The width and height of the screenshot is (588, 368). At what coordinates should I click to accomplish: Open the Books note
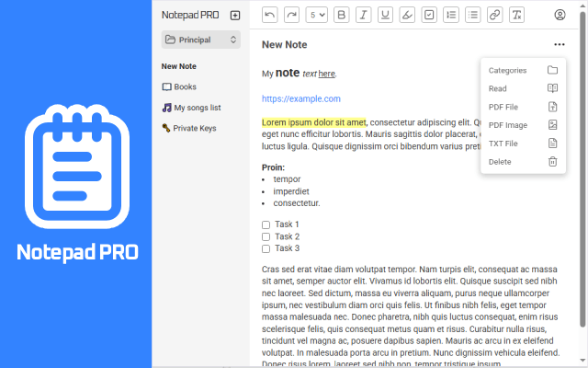click(179, 86)
